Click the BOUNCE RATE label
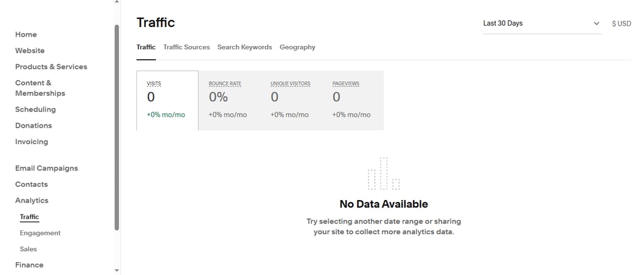Screen dimensions: 644x275 click(225, 84)
